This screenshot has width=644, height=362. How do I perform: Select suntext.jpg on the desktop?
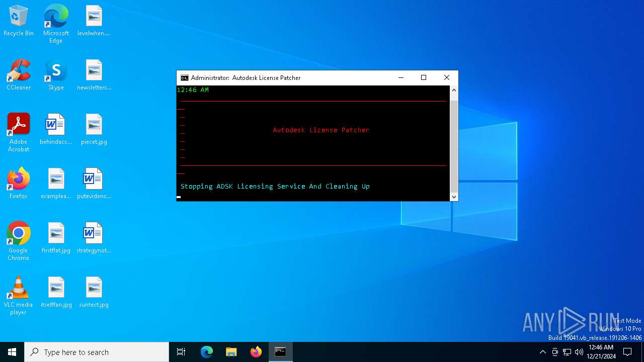[94, 293]
